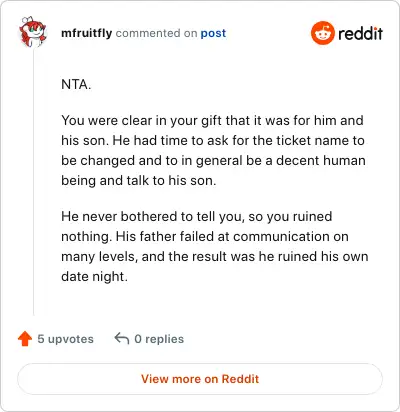Click the '5 upvotes' label

click(66, 339)
